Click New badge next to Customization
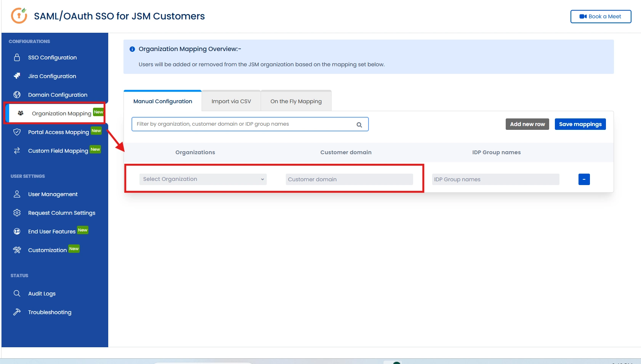The height and width of the screenshot is (364, 641). click(x=74, y=249)
